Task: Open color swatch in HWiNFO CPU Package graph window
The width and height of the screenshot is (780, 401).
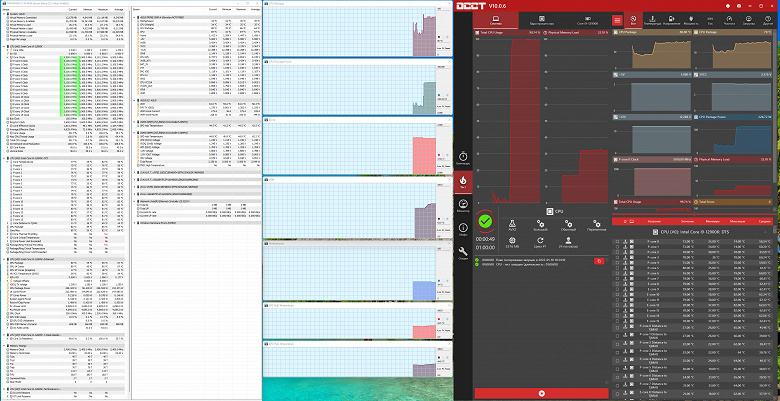Action: tap(439, 37)
